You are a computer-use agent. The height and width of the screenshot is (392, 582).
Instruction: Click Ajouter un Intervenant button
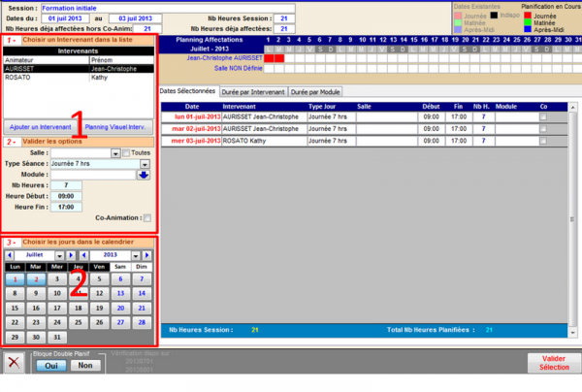(x=41, y=126)
